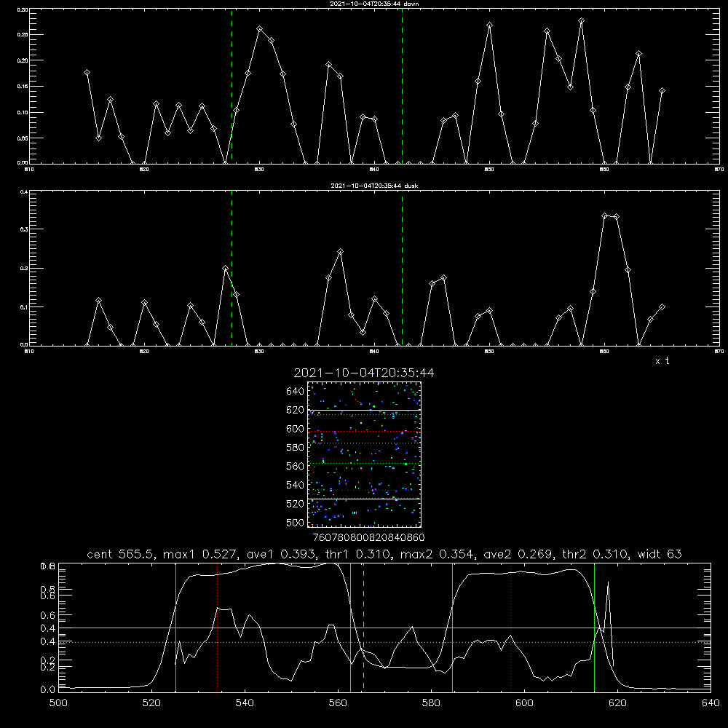Click the 'ave1 0.393' value
Viewport: 728px width, 728px height.
(282, 554)
